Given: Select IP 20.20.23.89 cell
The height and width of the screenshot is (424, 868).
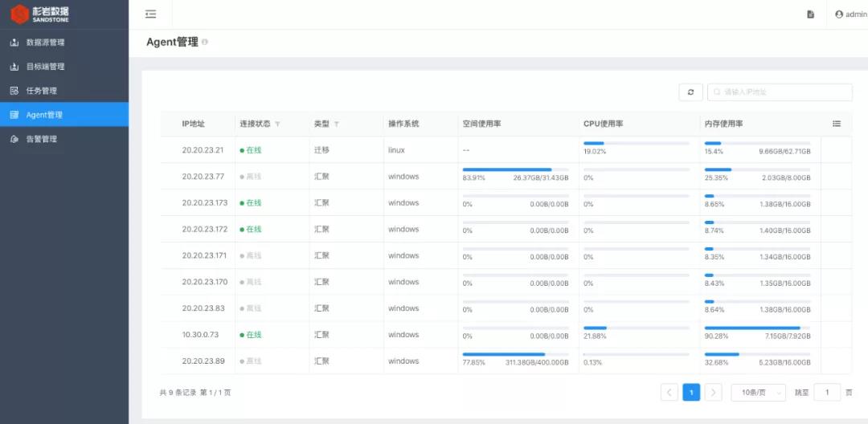Looking at the screenshot, I should (x=203, y=361).
